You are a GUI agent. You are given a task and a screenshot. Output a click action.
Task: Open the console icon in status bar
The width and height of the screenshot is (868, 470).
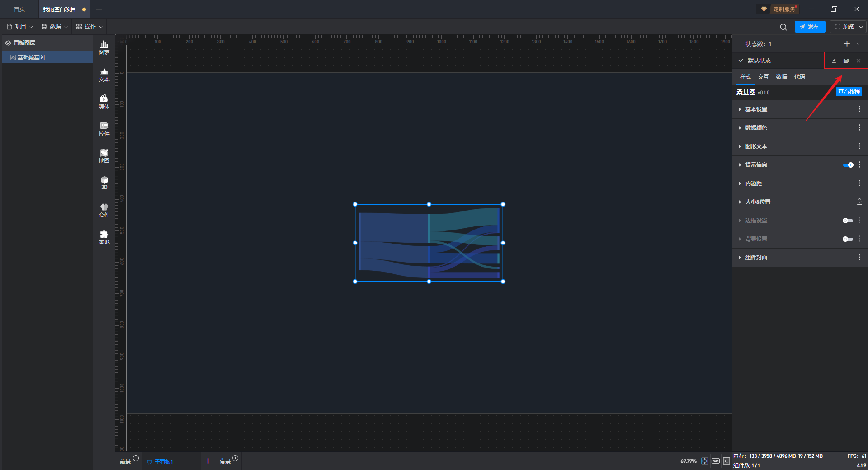click(726, 461)
